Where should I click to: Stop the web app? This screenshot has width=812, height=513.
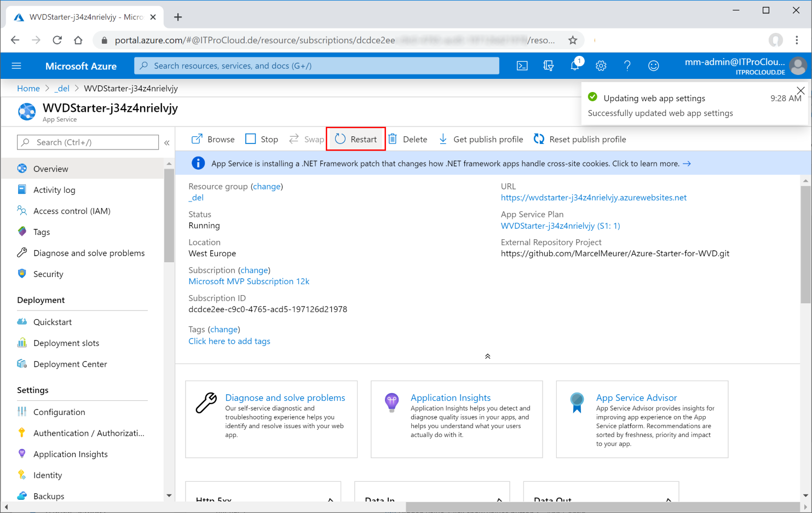262,139
